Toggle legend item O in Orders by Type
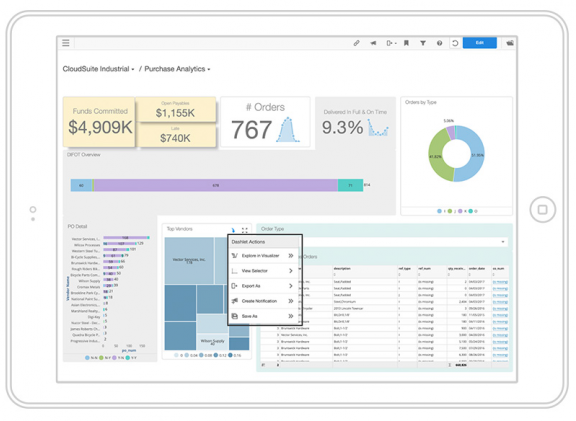576x421 pixels. tap(472, 211)
